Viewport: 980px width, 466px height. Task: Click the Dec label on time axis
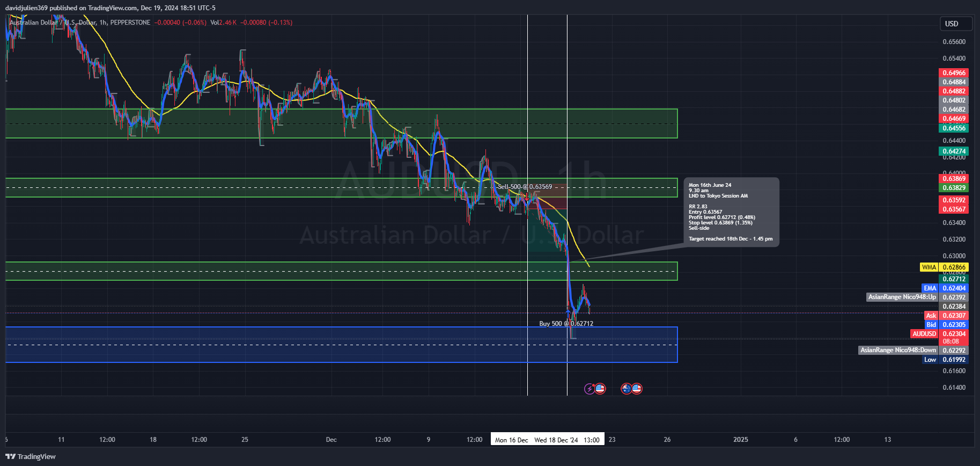(x=331, y=440)
